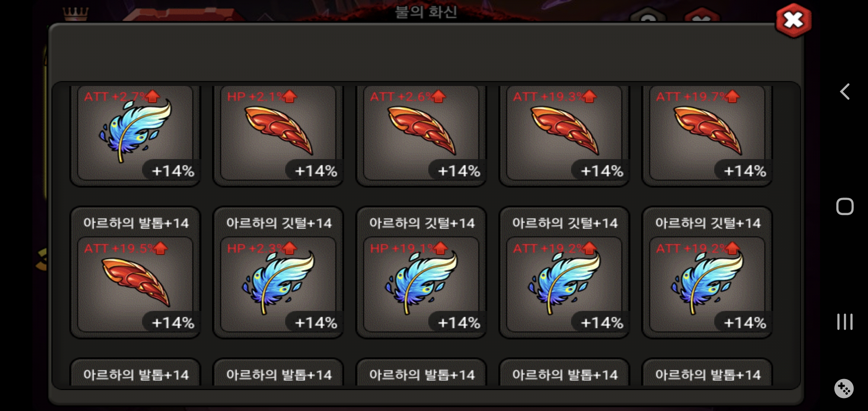
Task: Select red feather with ATT +2.6%
Action: tap(421, 133)
